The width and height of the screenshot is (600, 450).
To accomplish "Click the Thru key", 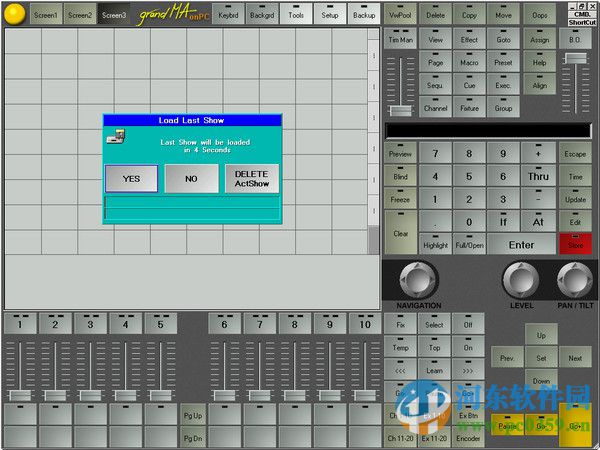I will (x=538, y=176).
